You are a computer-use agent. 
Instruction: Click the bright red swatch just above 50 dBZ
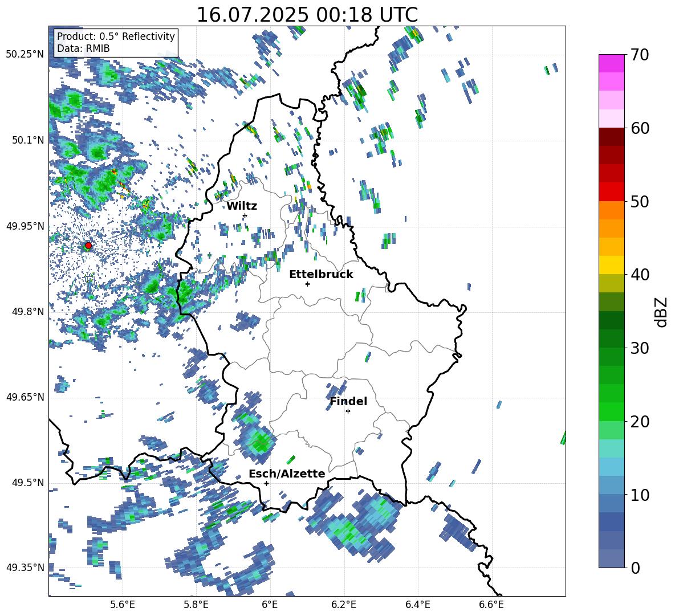[611, 192]
